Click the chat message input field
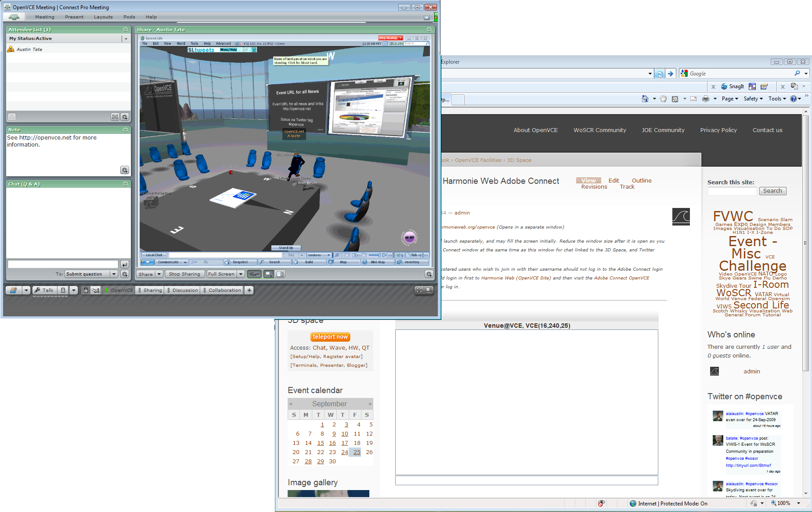 click(x=63, y=264)
